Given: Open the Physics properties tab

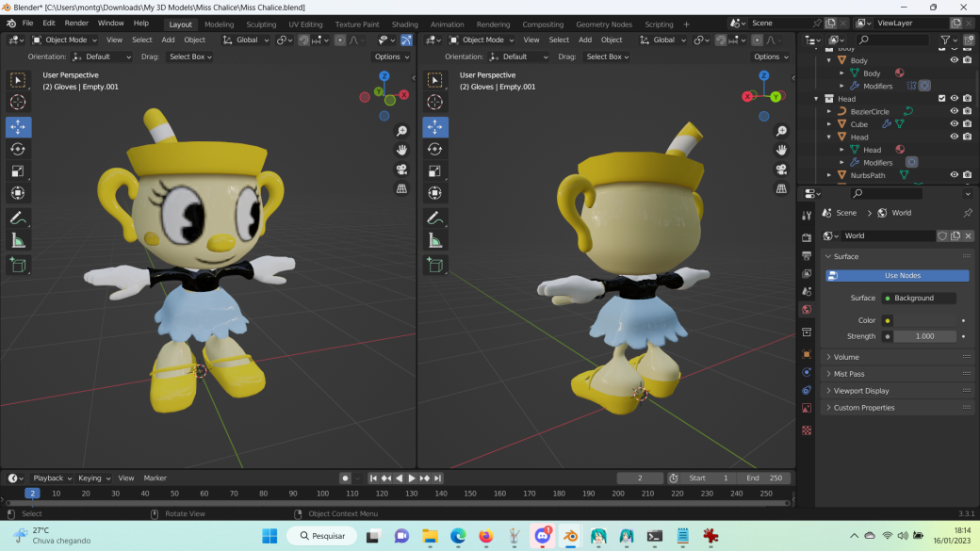Looking at the screenshot, I should point(807,372).
